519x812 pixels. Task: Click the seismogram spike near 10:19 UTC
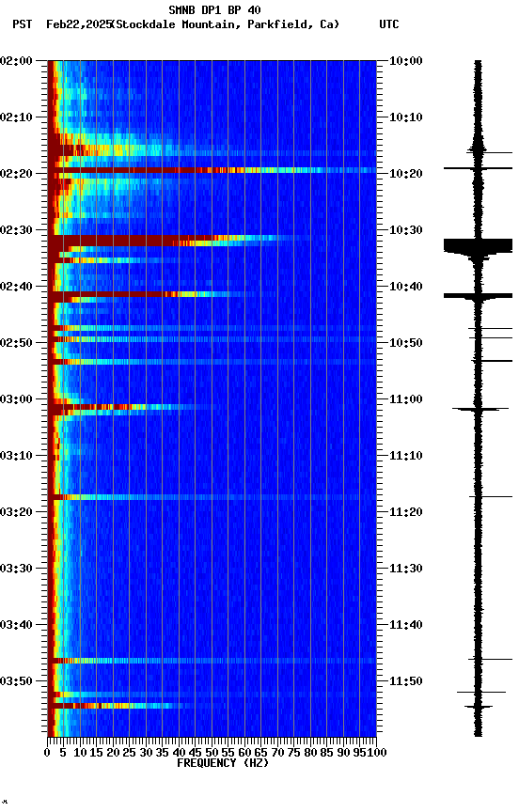[x=478, y=168]
